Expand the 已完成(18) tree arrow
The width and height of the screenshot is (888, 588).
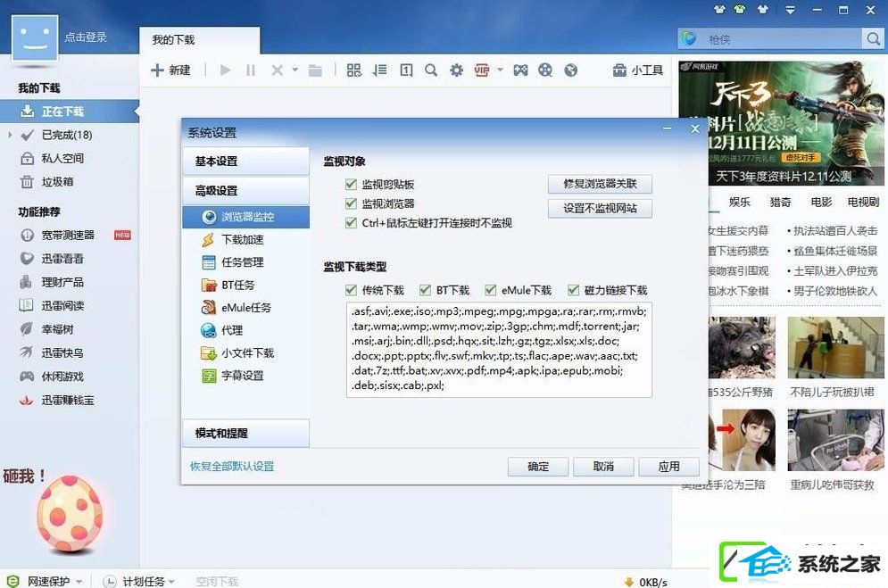10,135
